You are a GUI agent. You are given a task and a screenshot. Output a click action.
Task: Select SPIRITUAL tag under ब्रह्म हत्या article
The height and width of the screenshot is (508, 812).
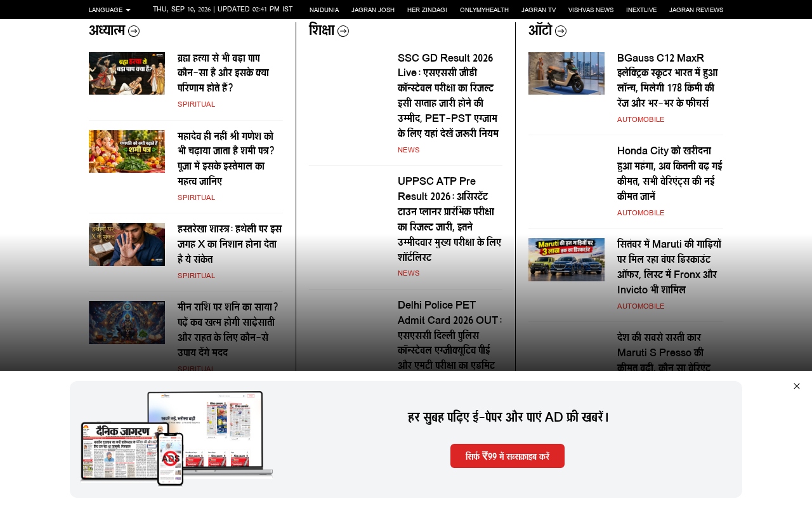click(196, 104)
